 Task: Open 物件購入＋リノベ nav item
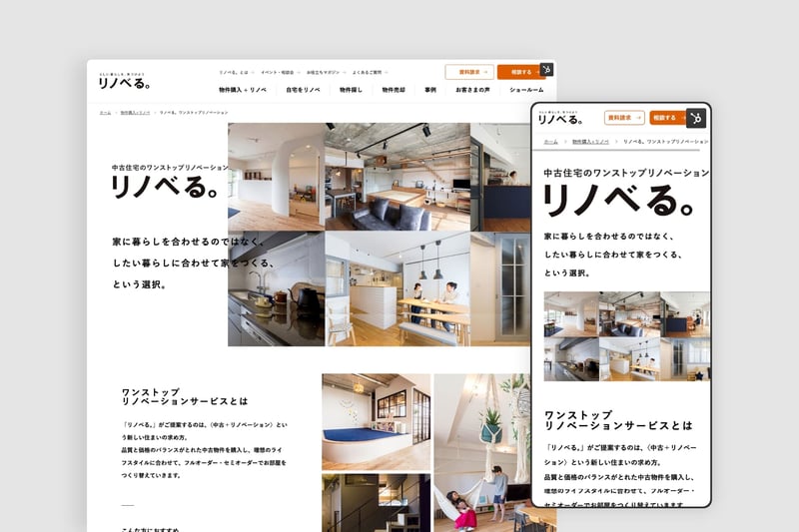pyautogui.click(x=243, y=90)
